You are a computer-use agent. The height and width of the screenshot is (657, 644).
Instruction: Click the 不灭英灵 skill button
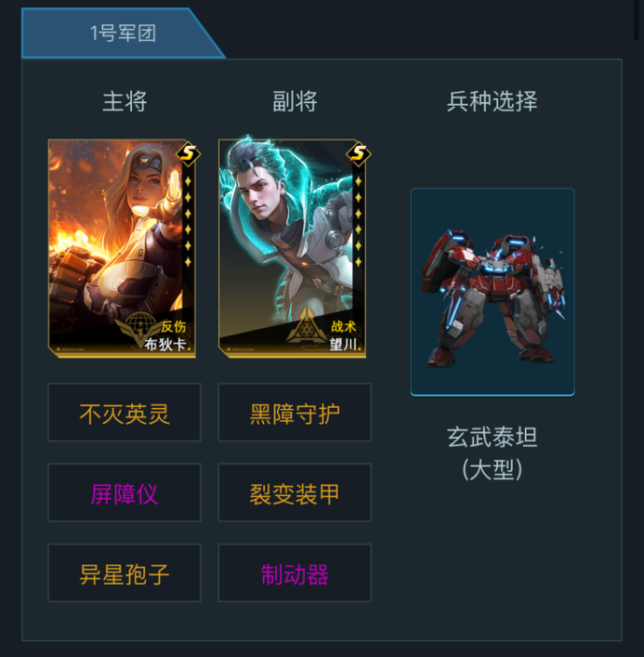click(x=125, y=413)
